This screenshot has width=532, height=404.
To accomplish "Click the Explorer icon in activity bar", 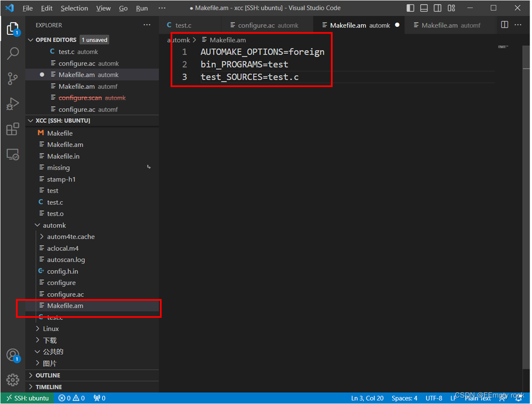I will tap(12, 28).
